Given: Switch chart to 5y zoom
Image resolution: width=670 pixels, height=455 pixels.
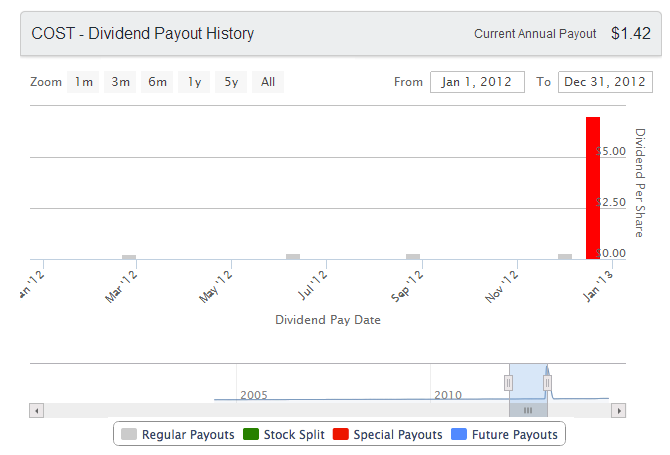Looking at the screenshot, I should [x=231, y=82].
